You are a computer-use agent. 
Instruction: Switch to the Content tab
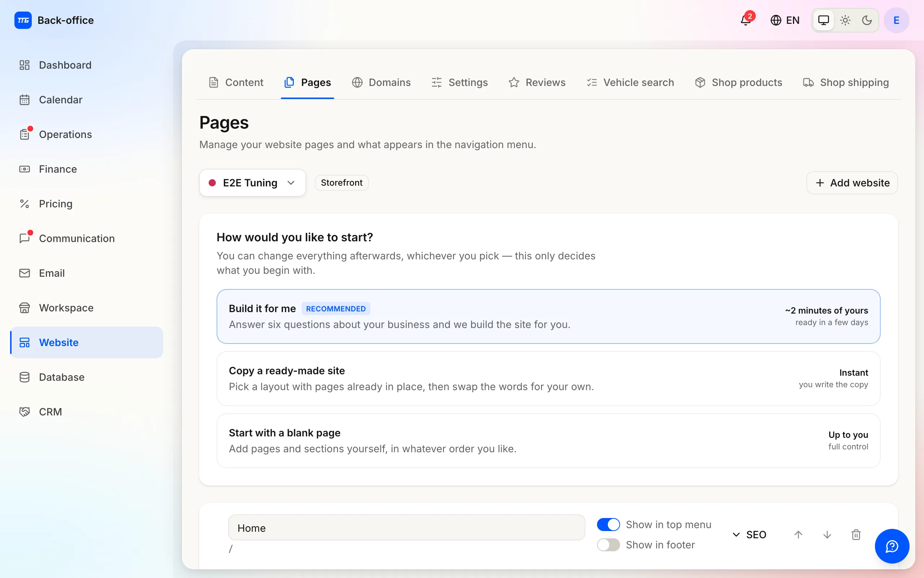pos(236,82)
